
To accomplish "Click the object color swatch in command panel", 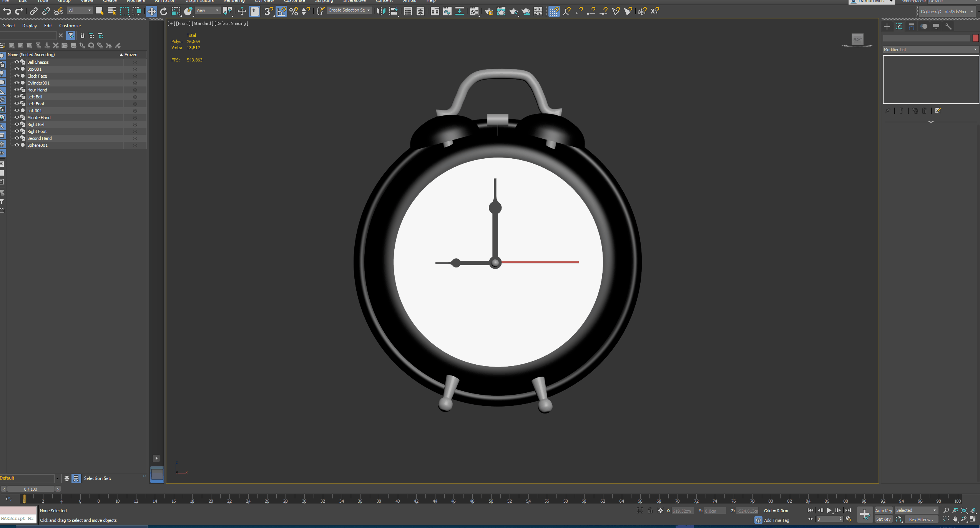I will [x=975, y=38].
